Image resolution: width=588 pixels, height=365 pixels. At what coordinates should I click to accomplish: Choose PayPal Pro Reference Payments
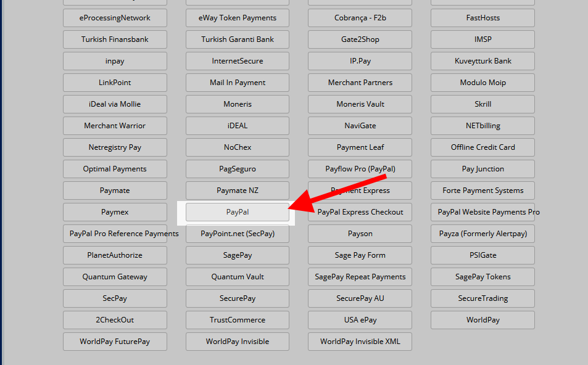point(115,234)
